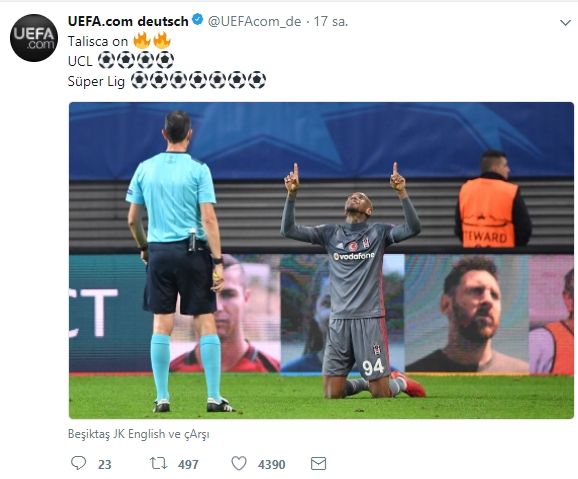View the 4390 likes count
Screen dimensions: 578x479
pos(272,464)
